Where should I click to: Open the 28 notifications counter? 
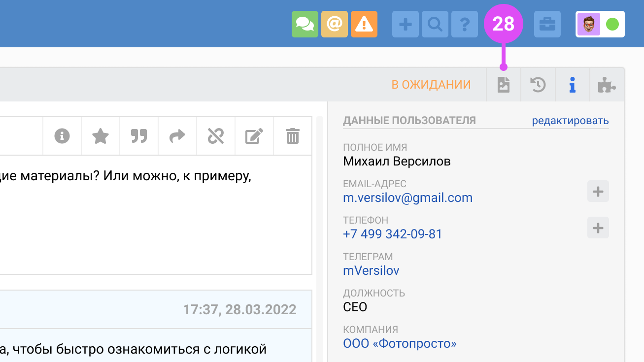(504, 24)
